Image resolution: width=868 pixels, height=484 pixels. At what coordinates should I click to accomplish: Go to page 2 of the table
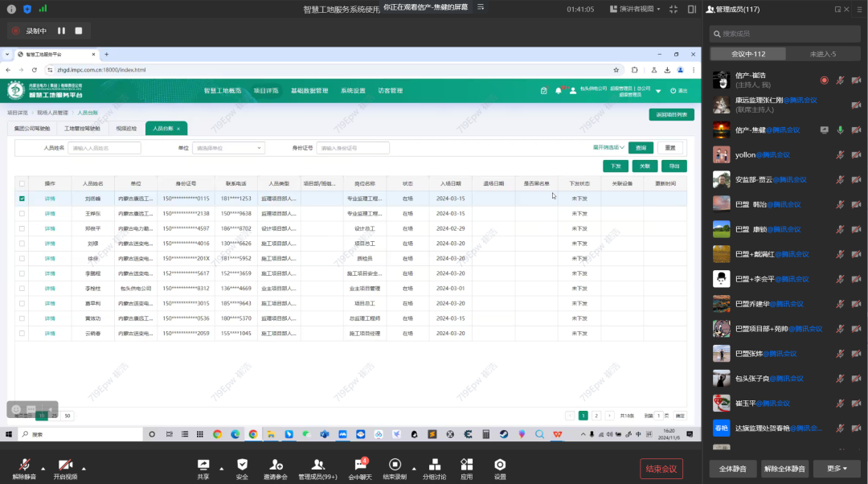(596, 416)
